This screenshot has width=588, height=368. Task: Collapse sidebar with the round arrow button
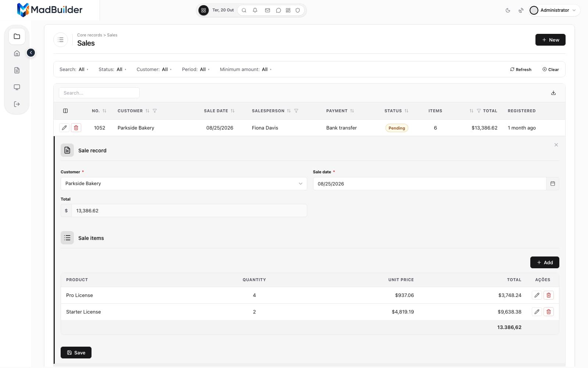pyautogui.click(x=31, y=53)
